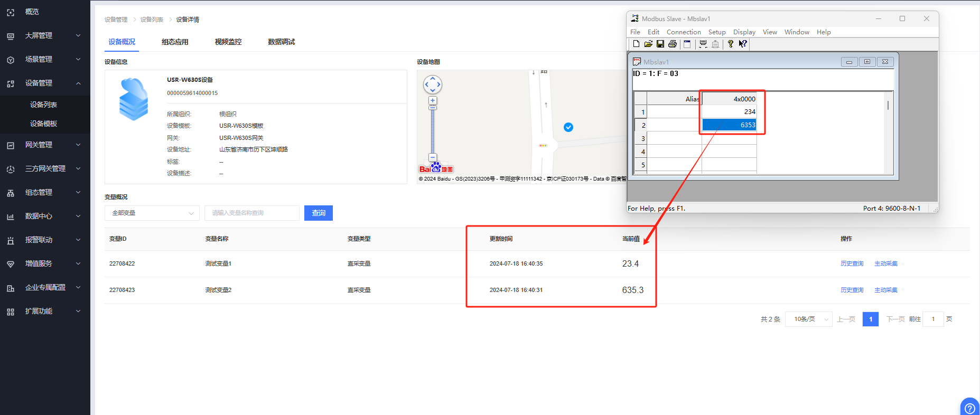Click the variable name search input field
Screen dimensions: 980x415
[x=252, y=213]
